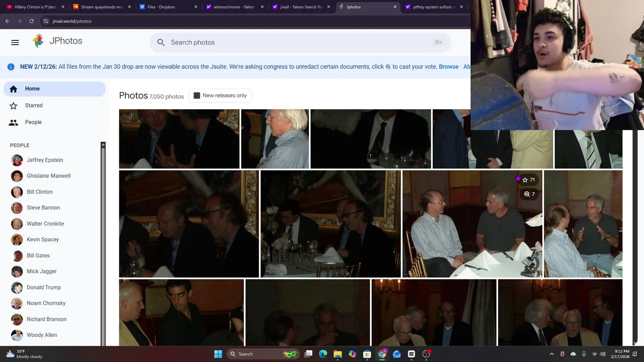Click the browser forward arrow
Screen dimensions: 644x362
click(x=19, y=21)
